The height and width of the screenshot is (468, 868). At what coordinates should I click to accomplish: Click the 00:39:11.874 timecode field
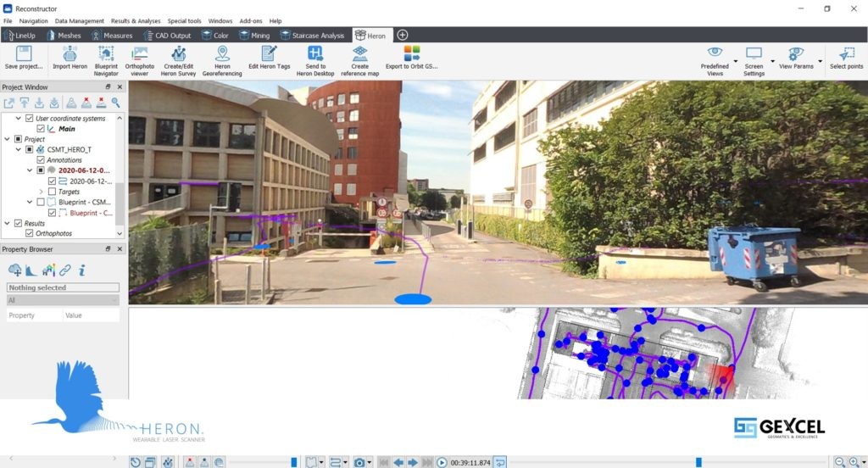coord(470,462)
